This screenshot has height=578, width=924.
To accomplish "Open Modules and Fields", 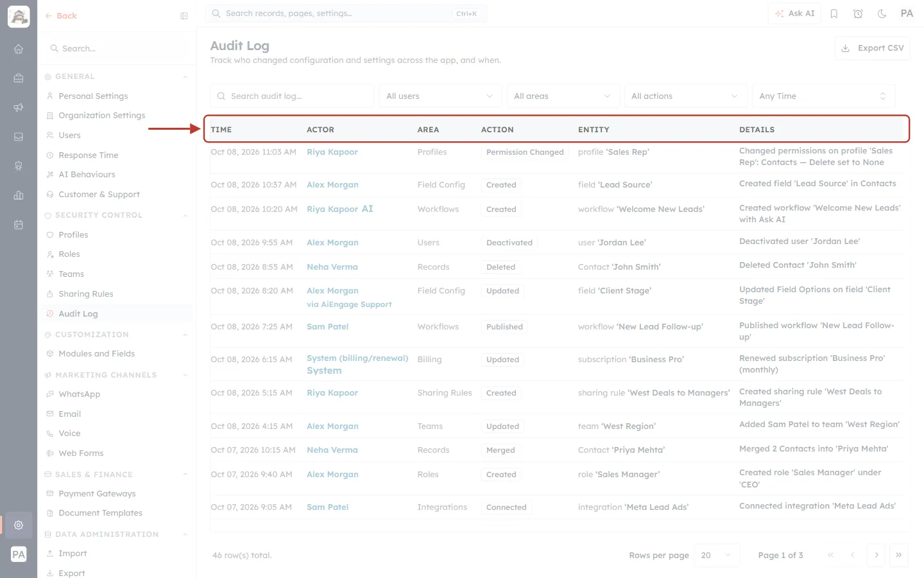I will point(96,354).
